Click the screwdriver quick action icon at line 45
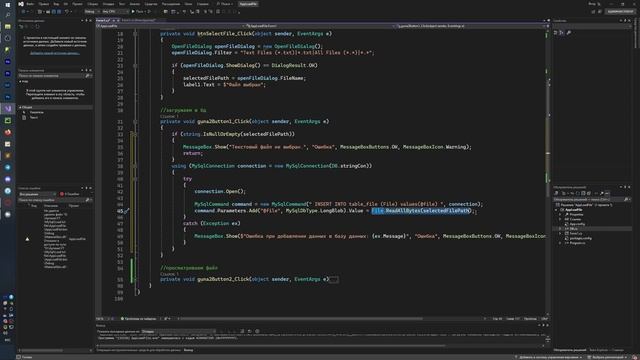The image size is (640, 360). pos(127,211)
